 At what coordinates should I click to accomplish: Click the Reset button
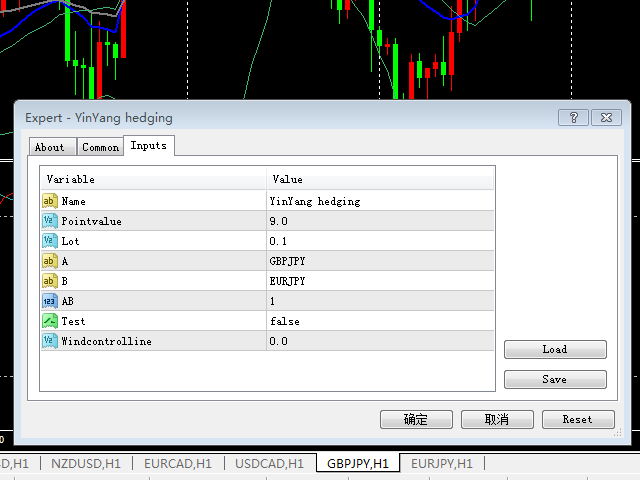click(x=577, y=419)
